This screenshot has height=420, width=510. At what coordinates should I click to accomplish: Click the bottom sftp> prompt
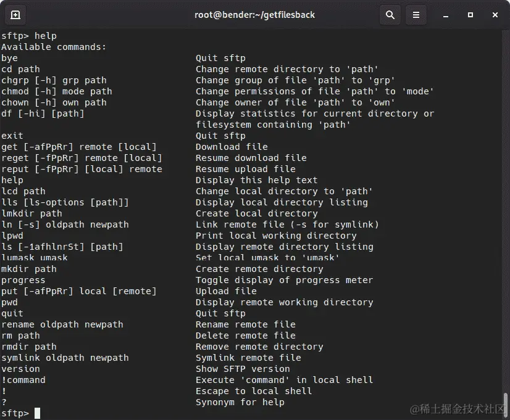click(16, 413)
